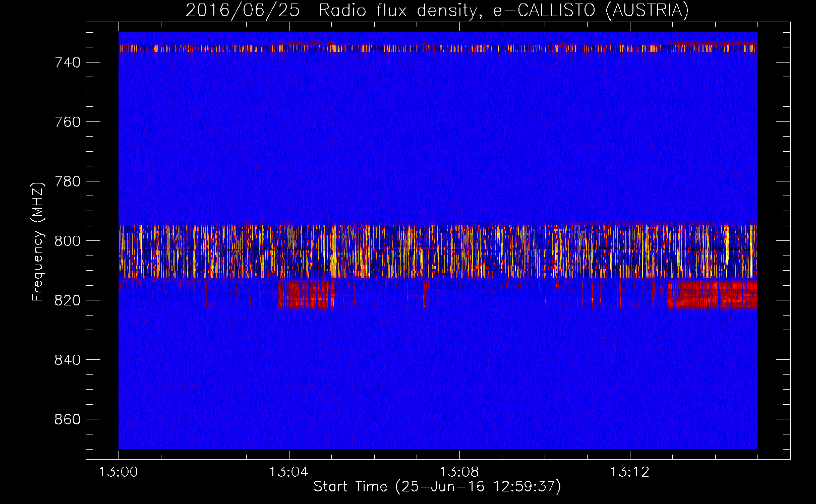Click the 860 frequency tick label
Screen dimensions: 816x504
[68, 419]
